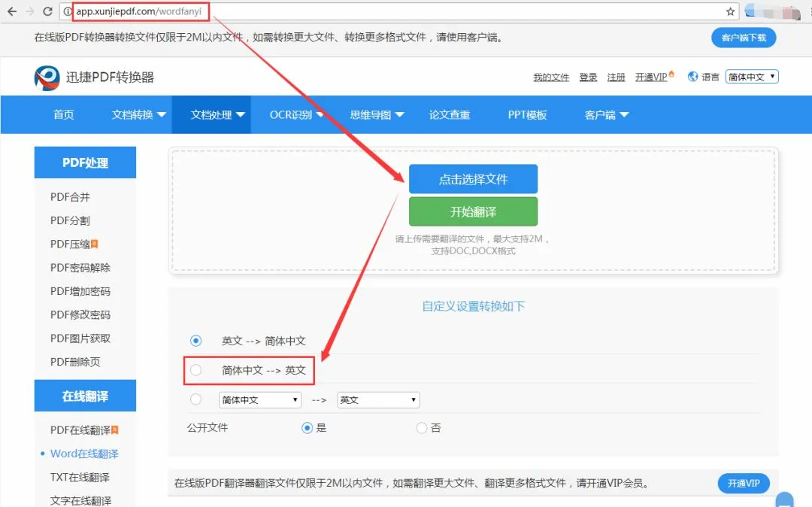The width and height of the screenshot is (812, 507).
Task: Go to 首页 in the navigation bar
Action: (64, 115)
